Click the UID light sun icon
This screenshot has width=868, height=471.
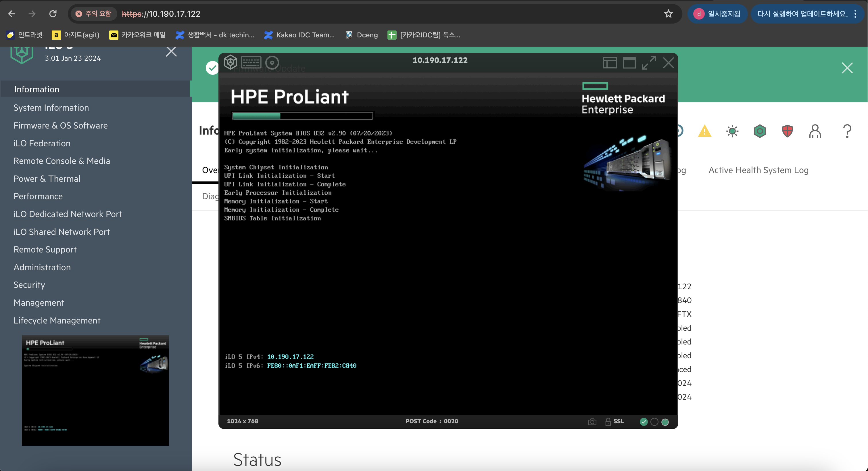coord(732,131)
